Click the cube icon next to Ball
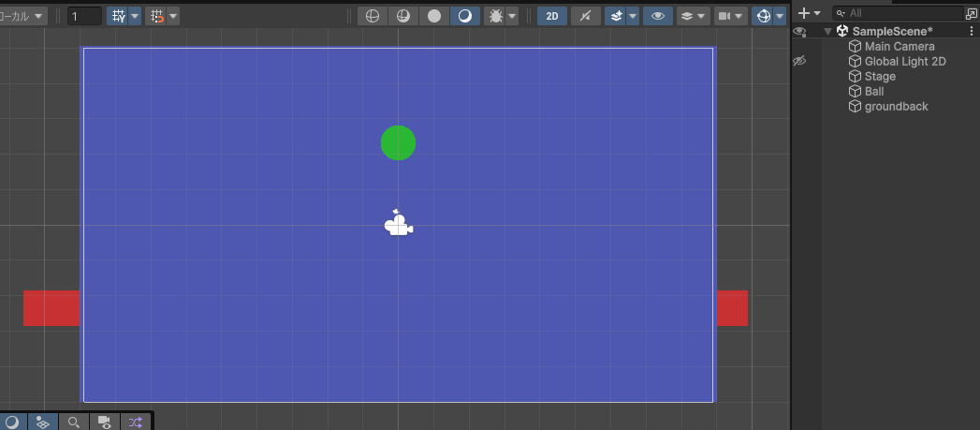Image resolution: width=980 pixels, height=430 pixels. click(x=855, y=92)
